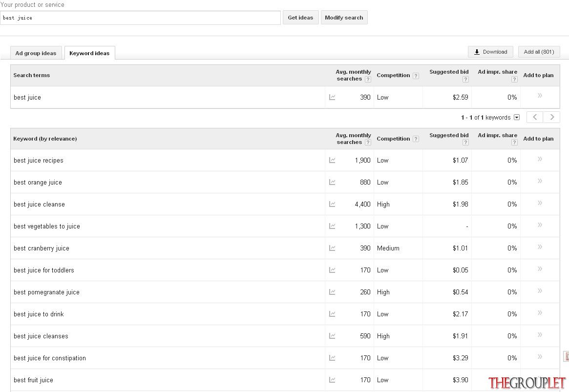Image resolution: width=569 pixels, height=392 pixels.
Task: Add best juice recipes to plan
Action: (x=540, y=159)
